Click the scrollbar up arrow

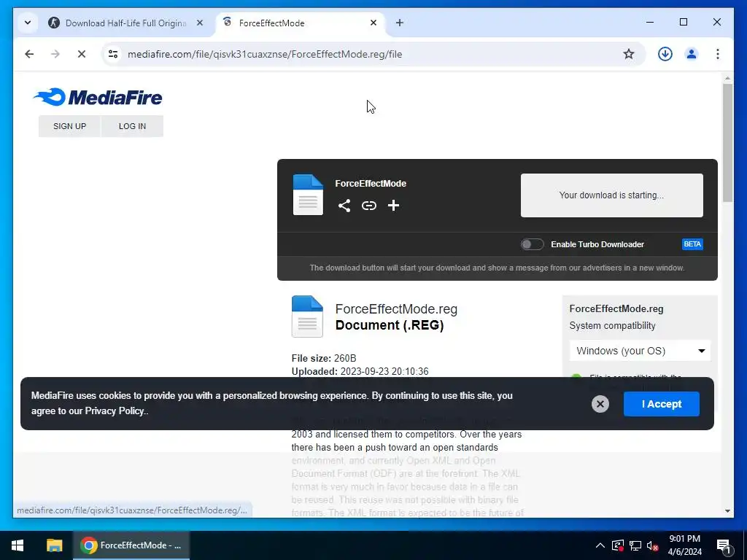click(x=727, y=78)
